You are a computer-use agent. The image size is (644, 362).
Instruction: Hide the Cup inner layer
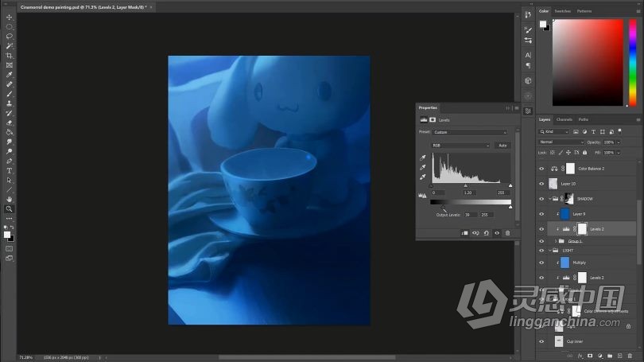click(541, 341)
